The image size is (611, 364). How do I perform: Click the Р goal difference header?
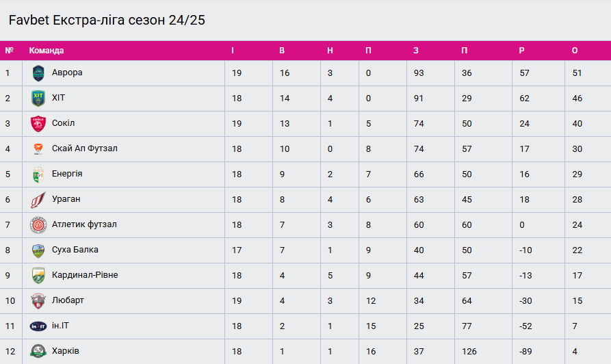coord(522,51)
